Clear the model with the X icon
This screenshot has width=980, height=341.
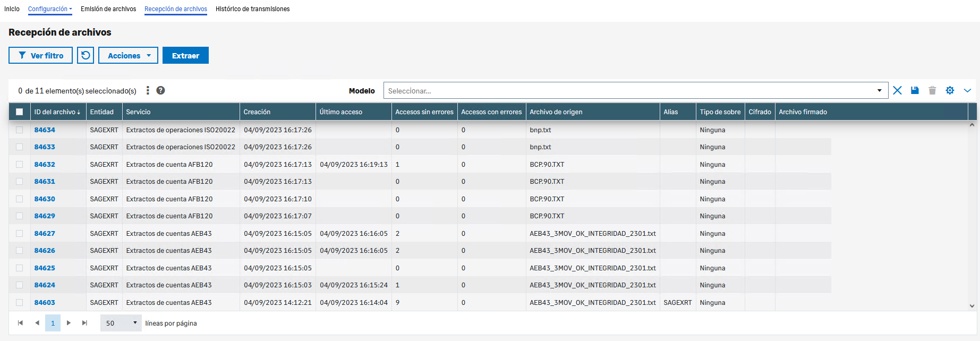(897, 90)
